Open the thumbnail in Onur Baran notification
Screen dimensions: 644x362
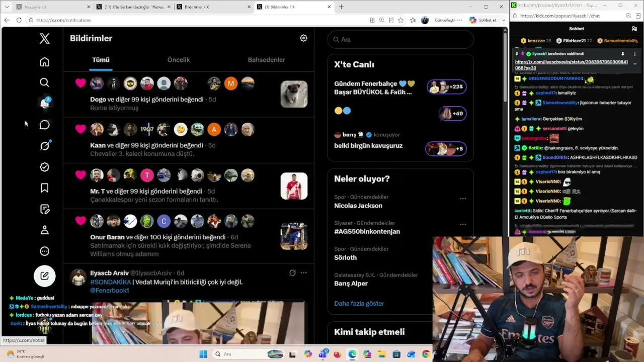coord(294,236)
